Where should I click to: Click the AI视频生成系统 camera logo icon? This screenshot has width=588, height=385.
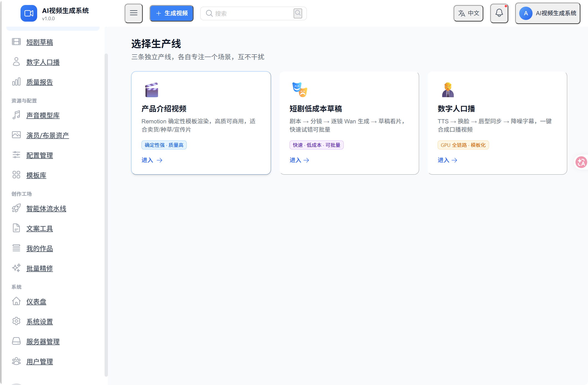coord(29,13)
